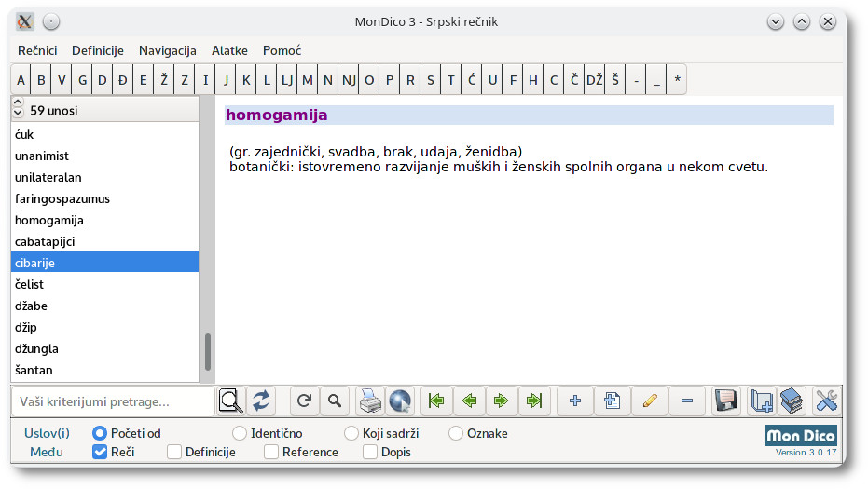Open settings via wrench and screwdriver icon
The height and width of the screenshot is (489, 868).
[x=826, y=401]
